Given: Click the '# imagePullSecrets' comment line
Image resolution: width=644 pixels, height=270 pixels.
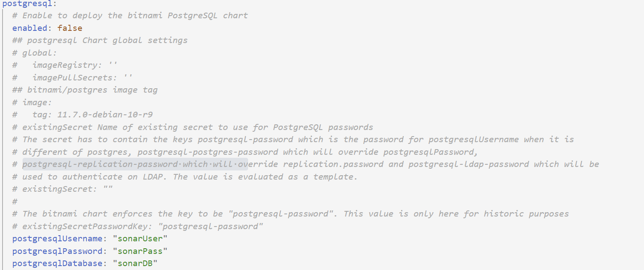Looking at the screenshot, I should 73,77.
